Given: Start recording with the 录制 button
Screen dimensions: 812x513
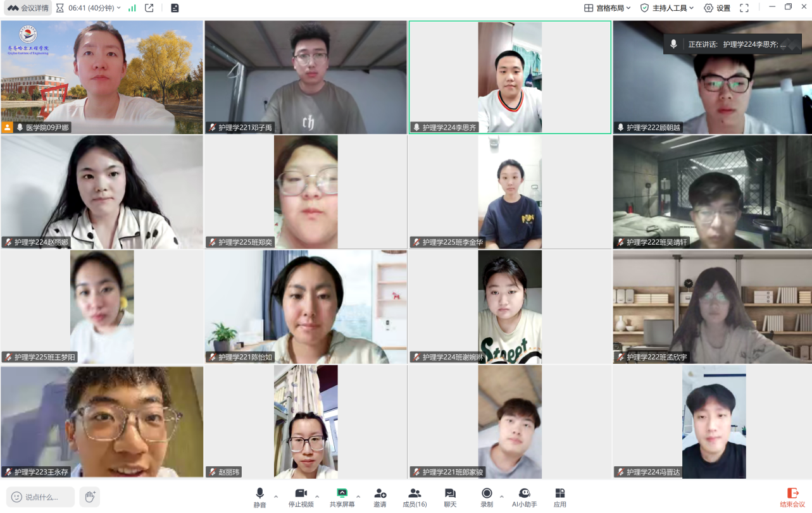Looking at the screenshot, I should click(x=486, y=497).
